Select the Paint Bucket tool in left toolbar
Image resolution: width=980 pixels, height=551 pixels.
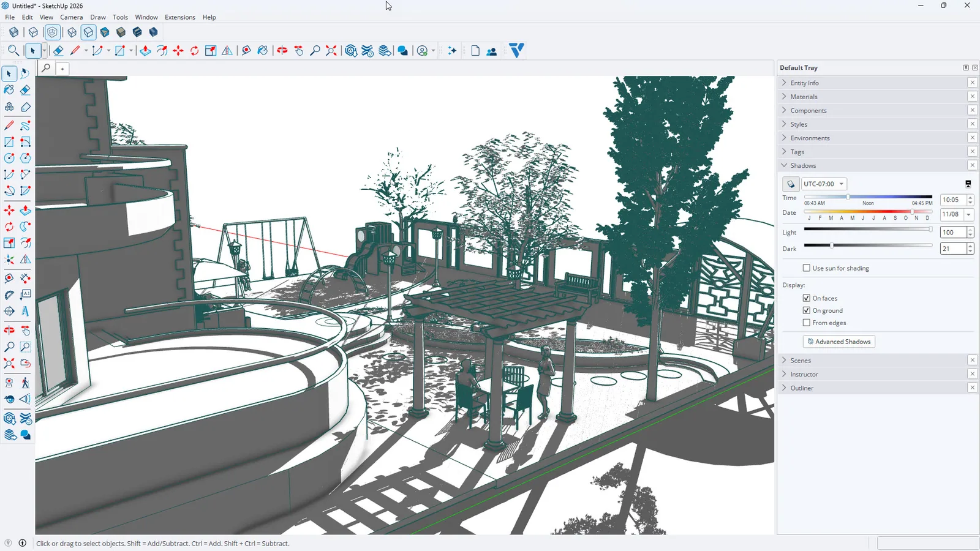tap(9, 90)
